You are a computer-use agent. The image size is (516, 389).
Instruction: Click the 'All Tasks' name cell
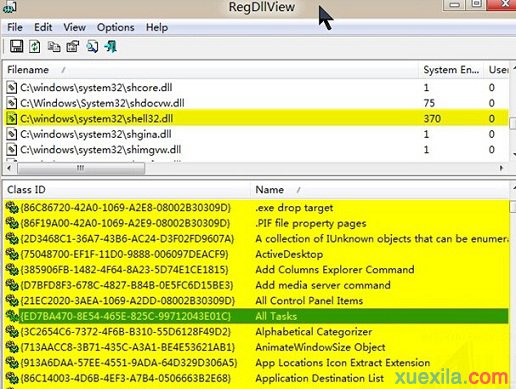click(276, 316)
